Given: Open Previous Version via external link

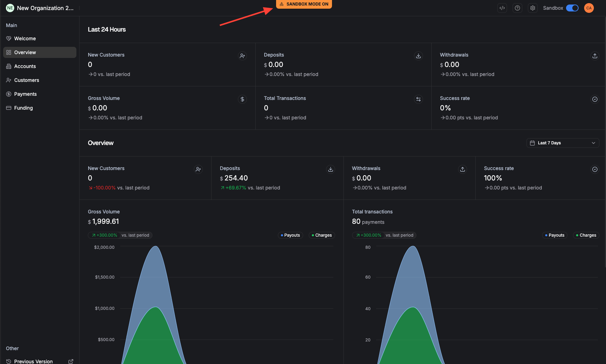Looking at the screenshot, I should coord(70,361).
